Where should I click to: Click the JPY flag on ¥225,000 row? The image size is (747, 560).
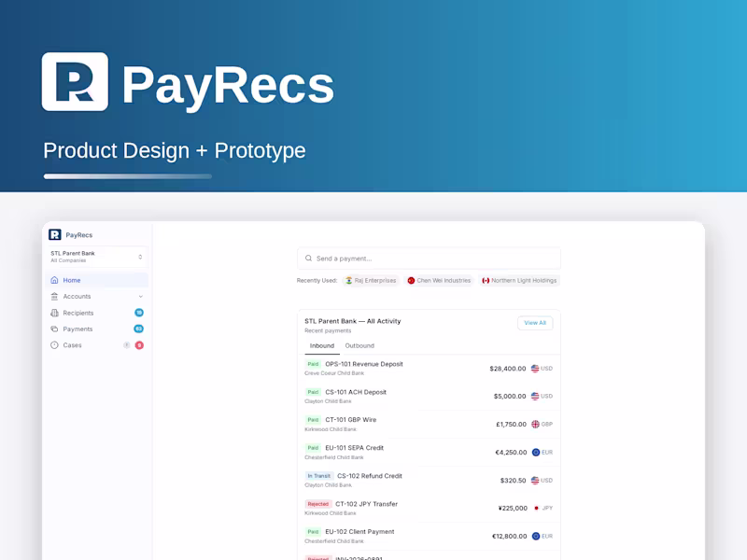(x=536, y=508)
